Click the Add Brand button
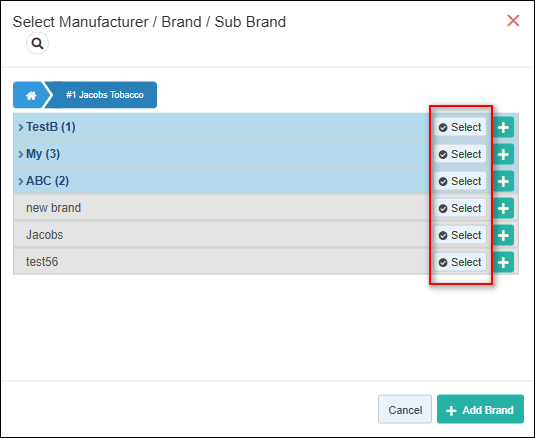Image resolution: width=535 pixels, height=438 pixels. point(480,409)
